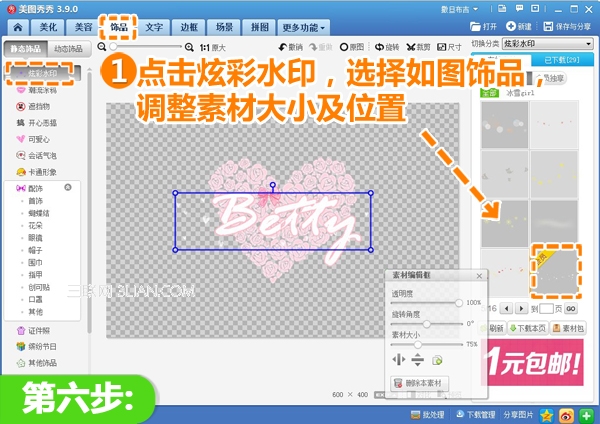This screenshot has height=424, width=600.
Task: Open the 场景 tab
Action: [224, 27]
